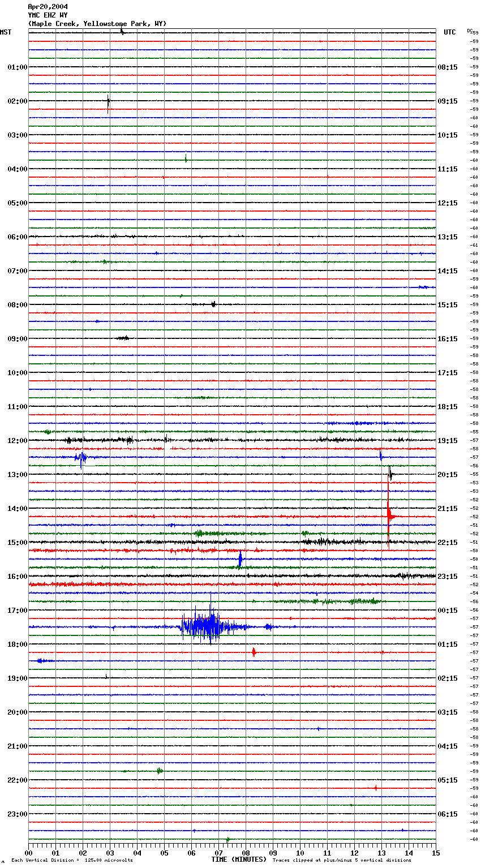Select the 10 minute axis tick label
The width and height of the screenshot is (481, 868).
pos(300,853)
